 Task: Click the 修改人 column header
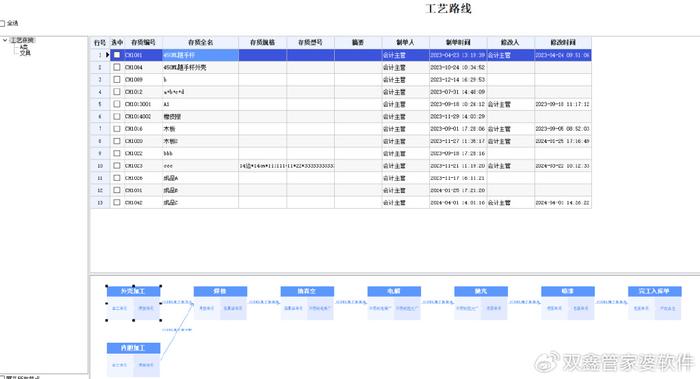click(x=510, y=42)
